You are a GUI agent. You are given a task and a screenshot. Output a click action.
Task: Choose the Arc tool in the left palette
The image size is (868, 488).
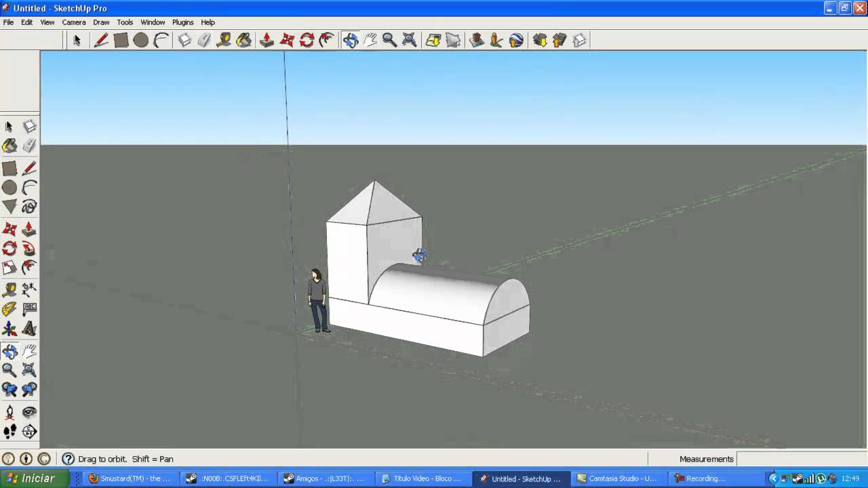tap(29, 188)
